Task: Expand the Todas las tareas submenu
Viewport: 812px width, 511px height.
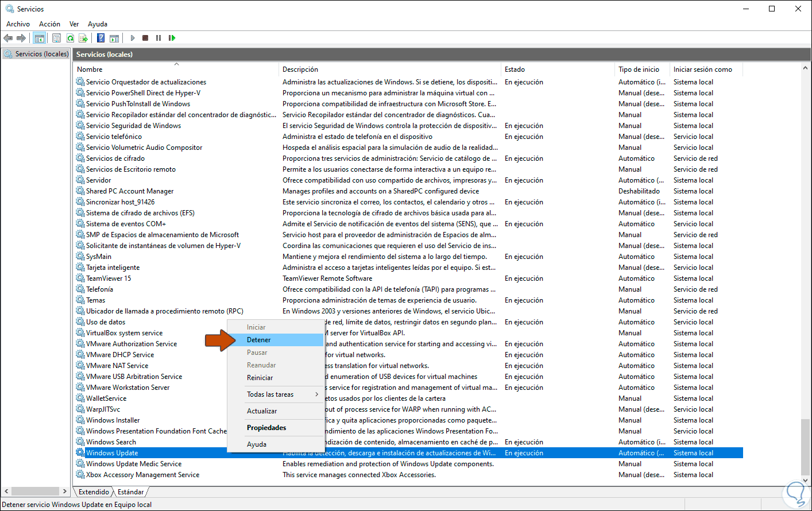Action: (276, 394)
